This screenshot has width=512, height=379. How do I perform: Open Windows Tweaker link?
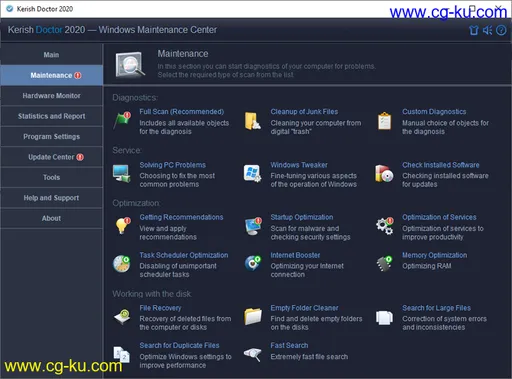(299, 165)
